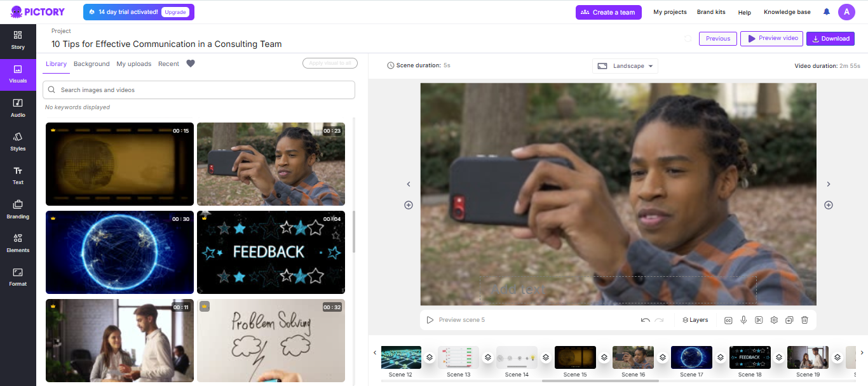Click the Pictory logo
The image size is (868, 386).
[x=37, y=12]
